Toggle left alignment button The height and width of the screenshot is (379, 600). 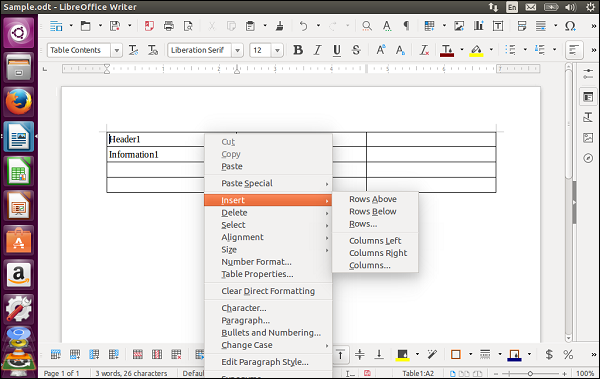click(574, 50)
